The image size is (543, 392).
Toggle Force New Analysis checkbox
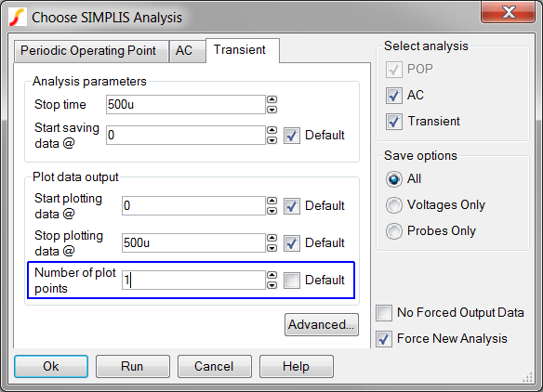click(x=384, y=339)
